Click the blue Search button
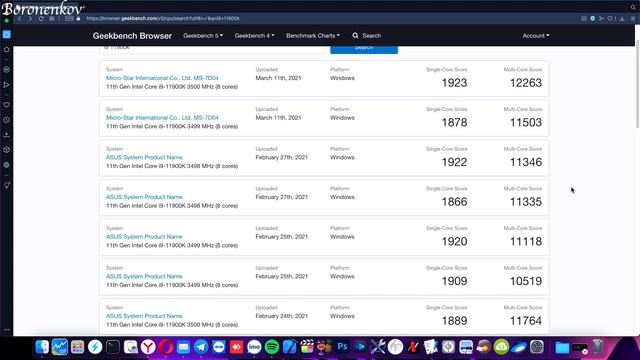Screen dimensions: 640x360 pyautogui.click(x=364, y=49)
